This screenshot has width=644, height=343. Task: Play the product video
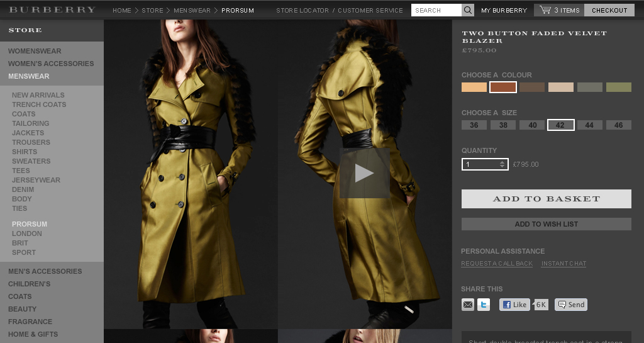click(x=364, y=173)
